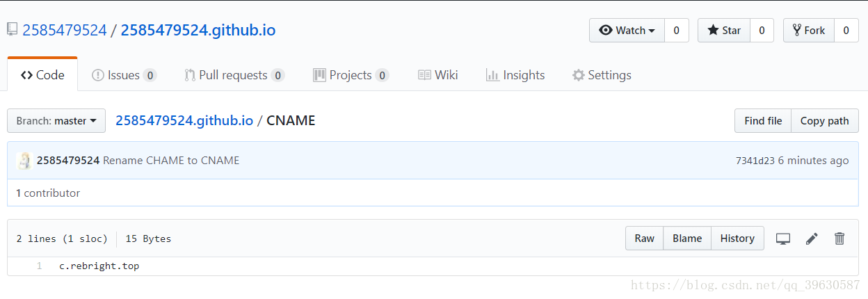Image resolution: width=868 pixels, height=299 pixels.
Task: Open commit message Rename CHAME to CNAME
Action: point(171,161)
